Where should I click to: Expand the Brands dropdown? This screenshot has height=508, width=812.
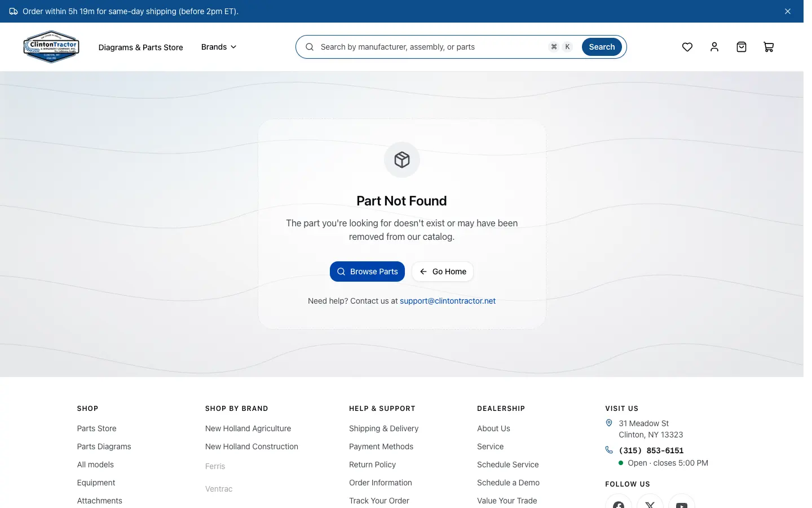(x=219, y=47)
